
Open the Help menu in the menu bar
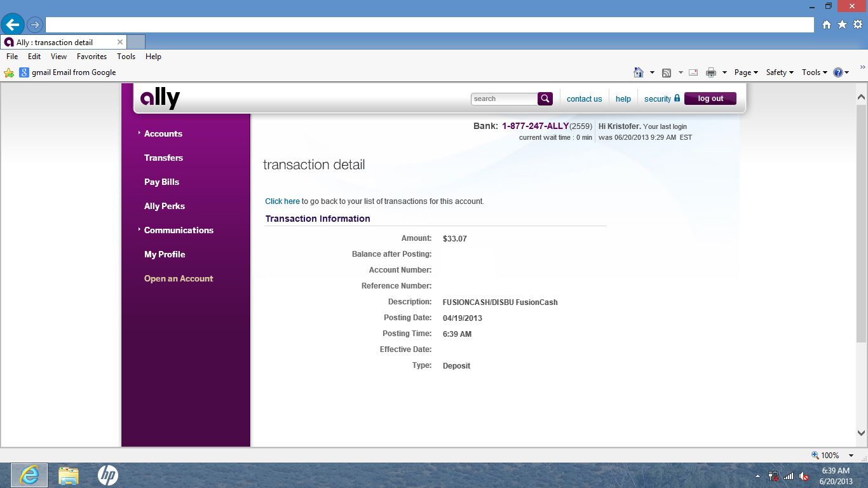click(153, 57)
